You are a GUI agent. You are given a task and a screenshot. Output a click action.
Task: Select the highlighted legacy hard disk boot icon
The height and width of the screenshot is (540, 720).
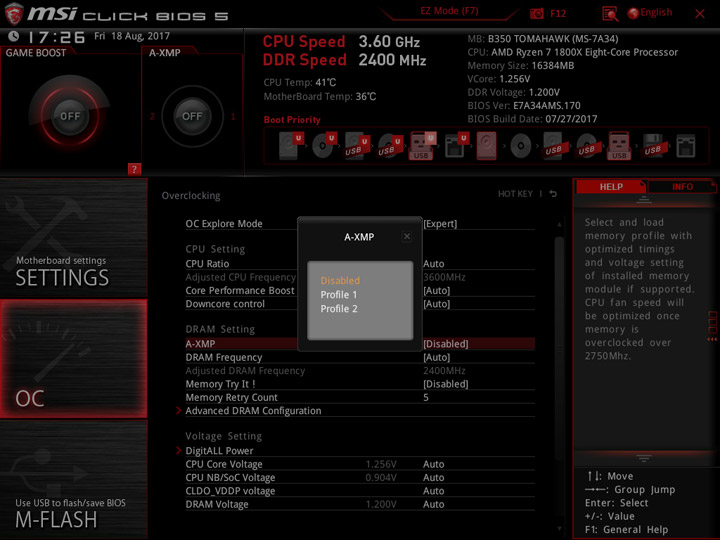486,146
